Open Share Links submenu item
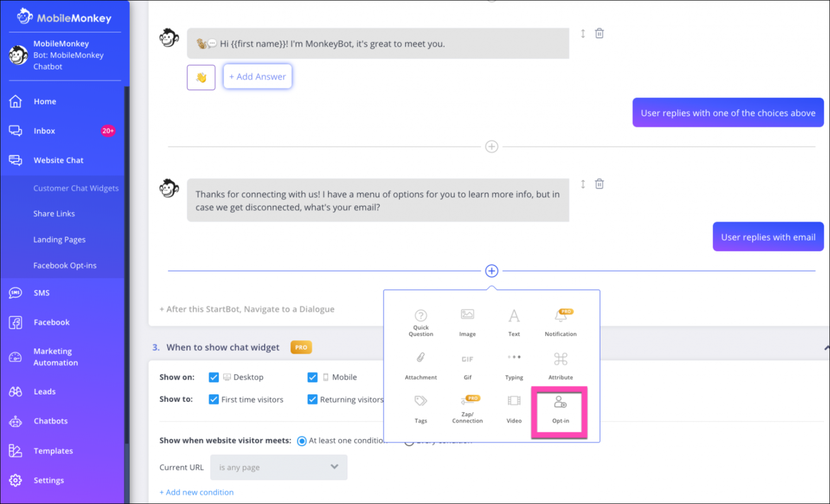 coord(54,214)
